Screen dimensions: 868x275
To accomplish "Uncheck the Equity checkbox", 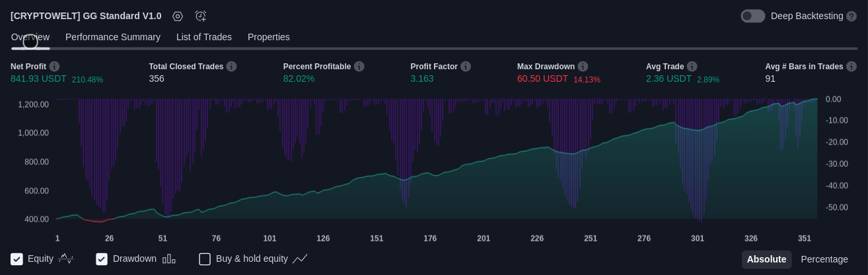I will click(17, 259).
